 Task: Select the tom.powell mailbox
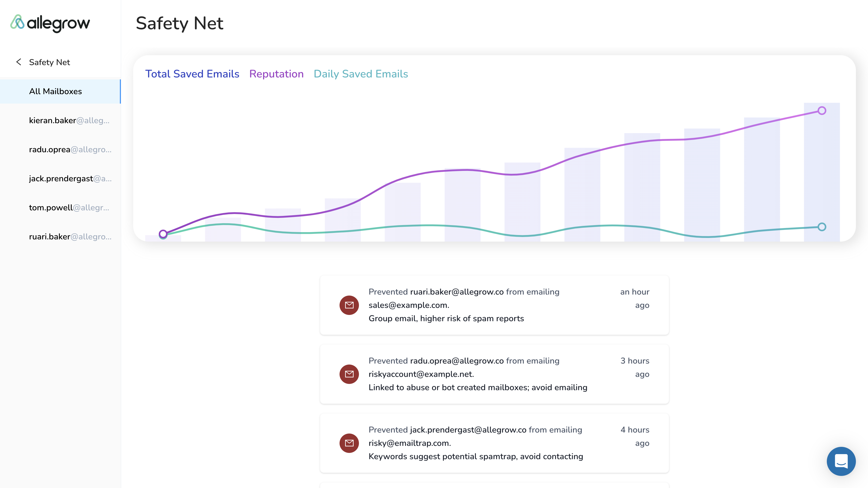point(69,207)
